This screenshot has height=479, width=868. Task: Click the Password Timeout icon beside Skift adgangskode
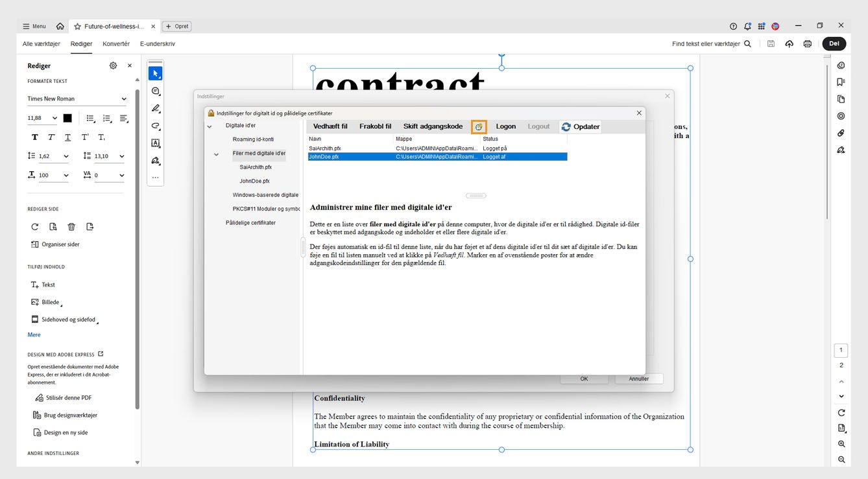coord(479,127)
